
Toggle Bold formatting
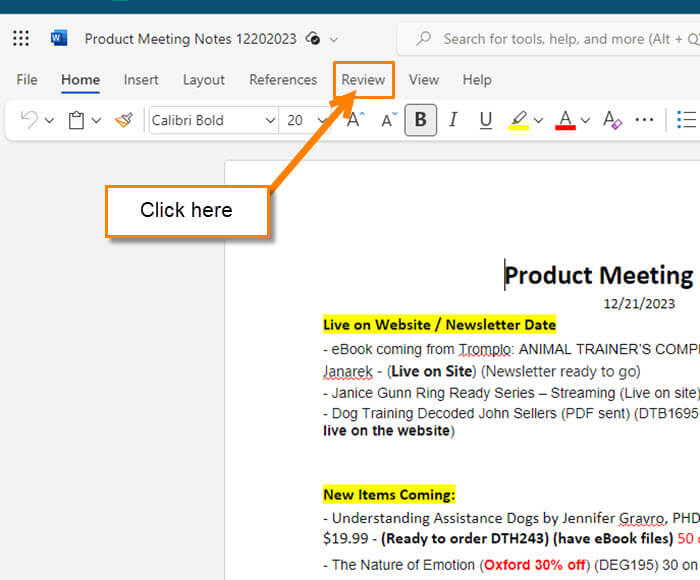(x=421, y=120)
